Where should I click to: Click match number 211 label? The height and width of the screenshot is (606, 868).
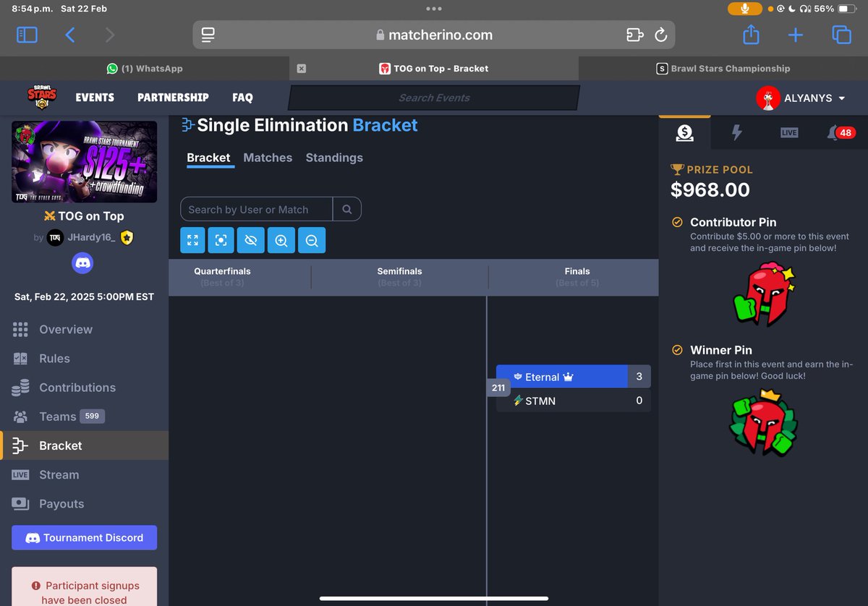pyautogui.click(x=498, y=388)
